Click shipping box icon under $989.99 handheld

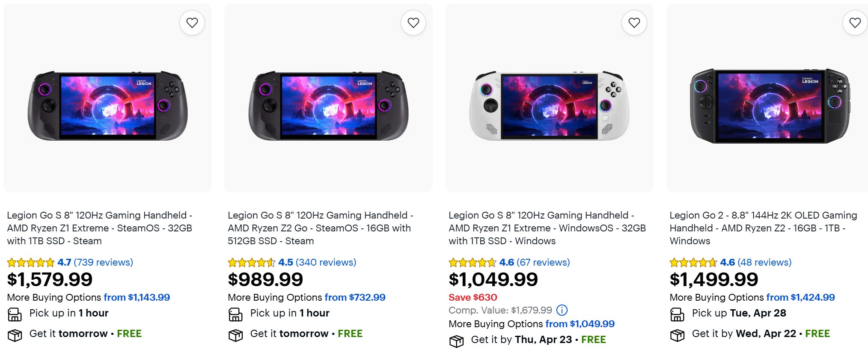pyautogui.click(x=235, y=335)
